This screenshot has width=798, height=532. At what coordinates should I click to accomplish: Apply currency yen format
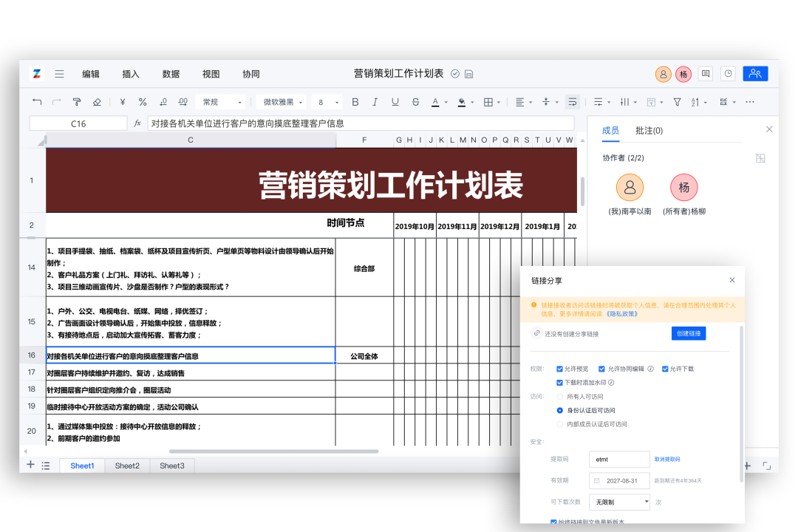123,102
